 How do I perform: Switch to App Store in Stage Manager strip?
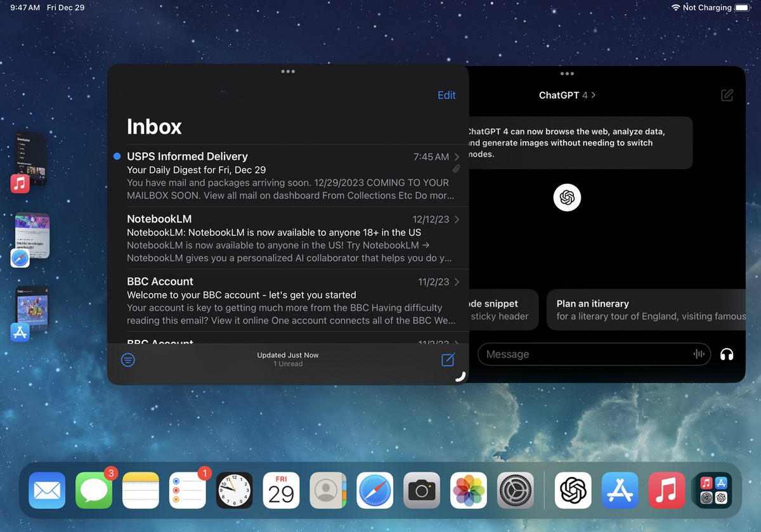coord(29,314)
